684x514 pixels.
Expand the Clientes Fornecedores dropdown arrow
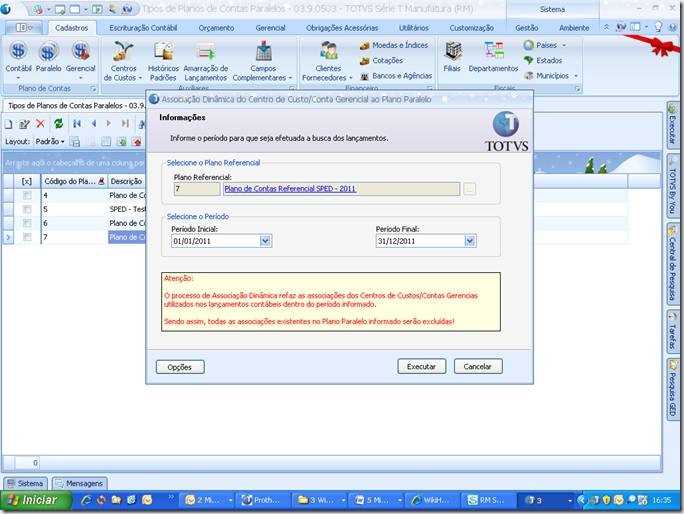click(350, 78)
